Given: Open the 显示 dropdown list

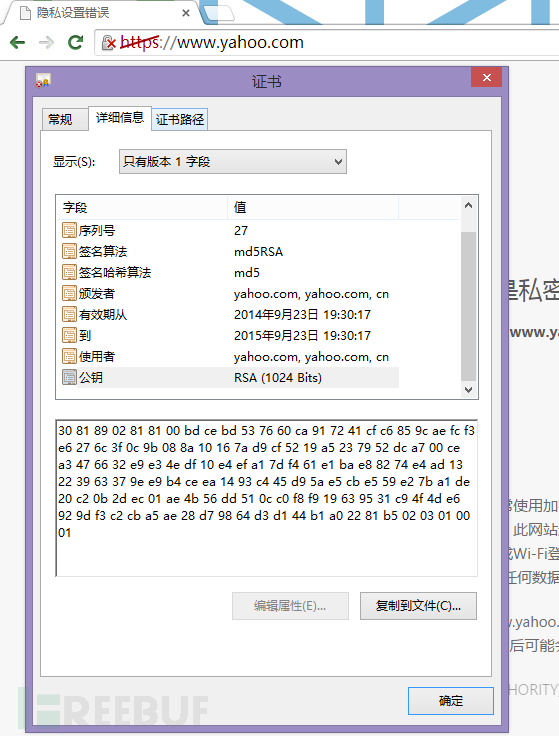Looking at the screenshot, I should (233, 162).
